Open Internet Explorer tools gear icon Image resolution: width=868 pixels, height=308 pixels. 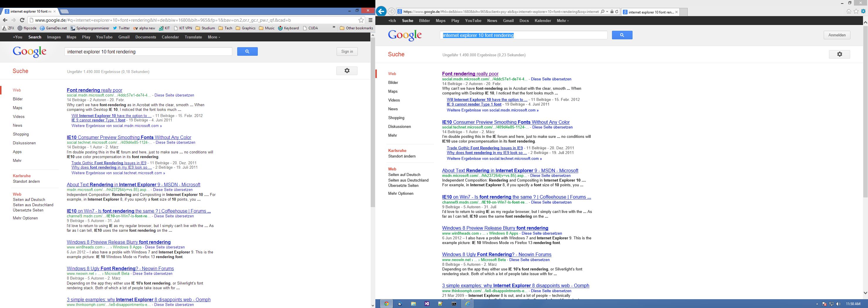pyautogui.click(x=863, y=11)
